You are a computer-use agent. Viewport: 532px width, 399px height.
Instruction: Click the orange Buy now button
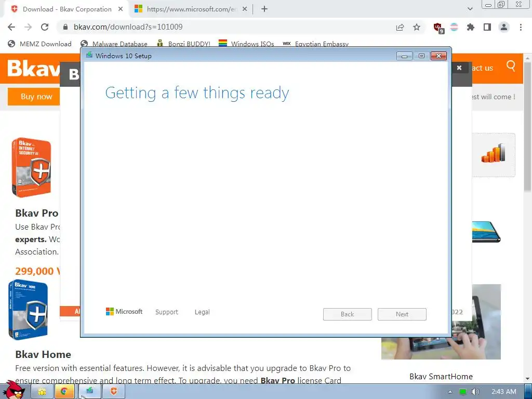(34, 97)
